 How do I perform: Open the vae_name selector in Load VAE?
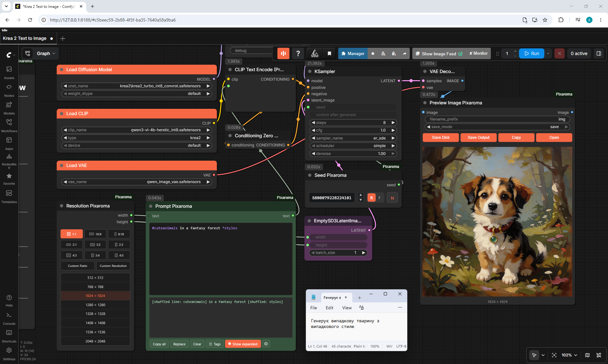136,182
